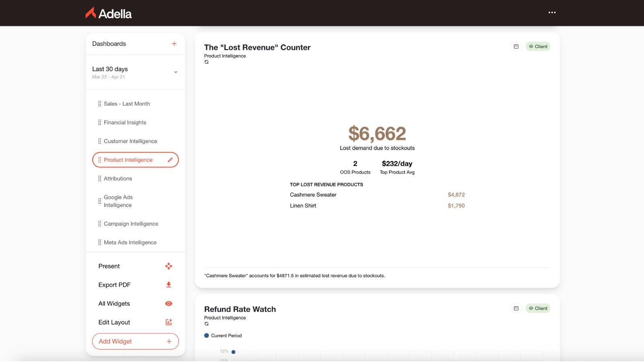Image resolution: width=644 pixels, height=362 pixels.
Task: Click the Present arrows icon
Action: pos(169,266)
